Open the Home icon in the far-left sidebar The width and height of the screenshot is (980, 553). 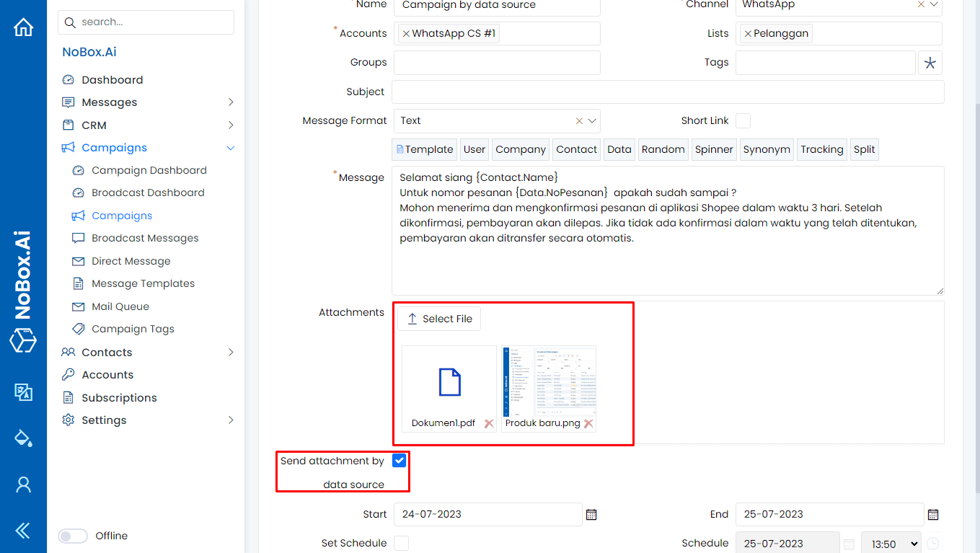(24, 26)
